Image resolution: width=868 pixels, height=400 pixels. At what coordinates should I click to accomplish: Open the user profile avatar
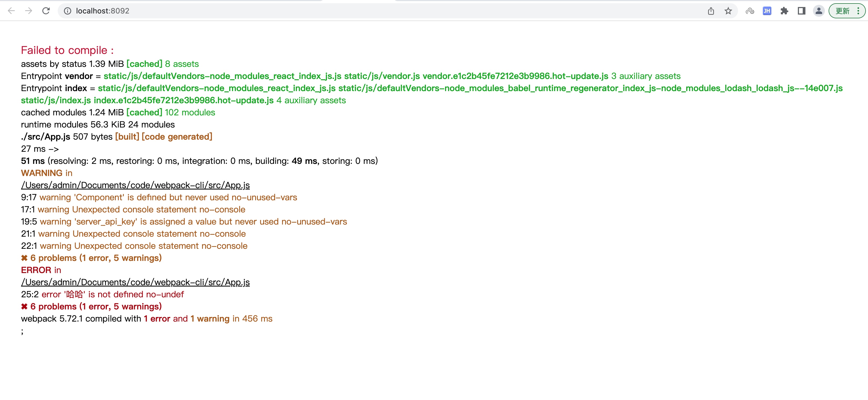coord(819,11)
